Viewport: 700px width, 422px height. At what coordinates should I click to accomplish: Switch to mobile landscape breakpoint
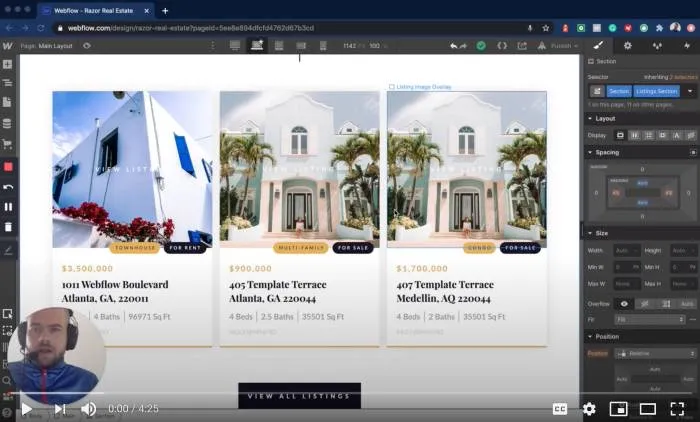301,46
